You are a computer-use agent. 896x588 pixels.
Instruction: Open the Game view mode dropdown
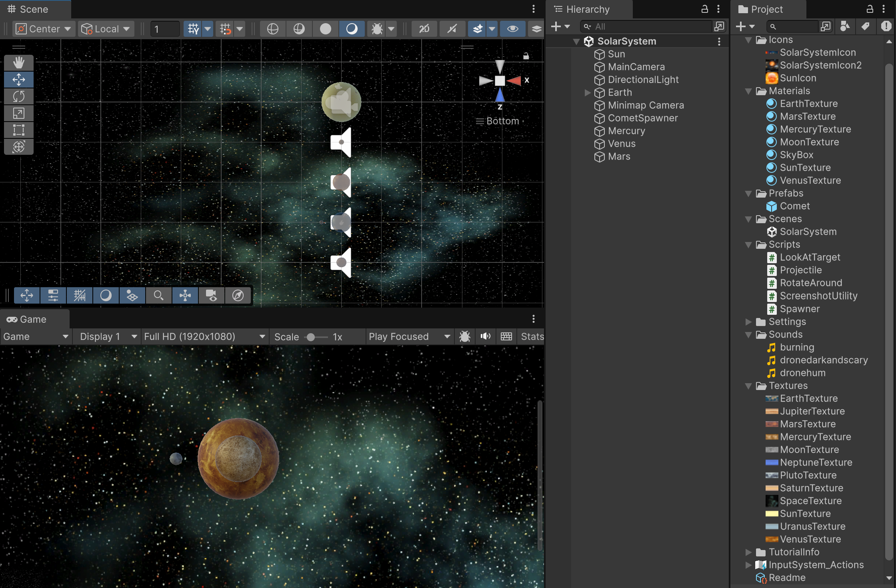click(36, 336)
